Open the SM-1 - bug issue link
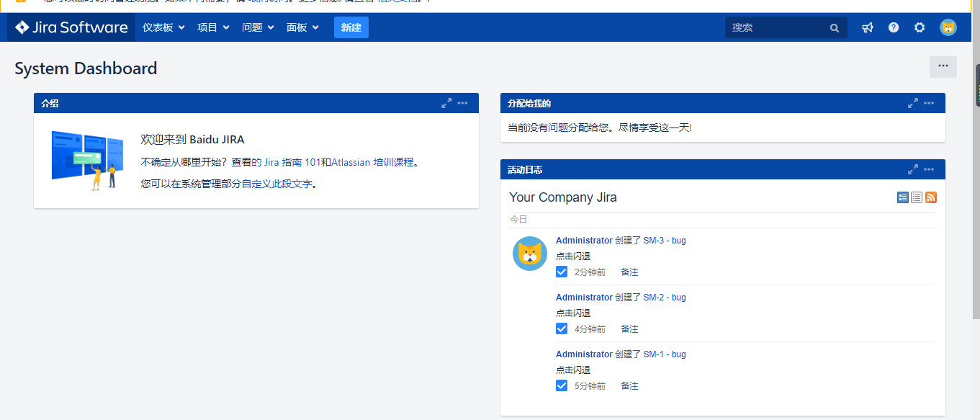The height and width of the screenshot is (420, 980). pos(665,354)
